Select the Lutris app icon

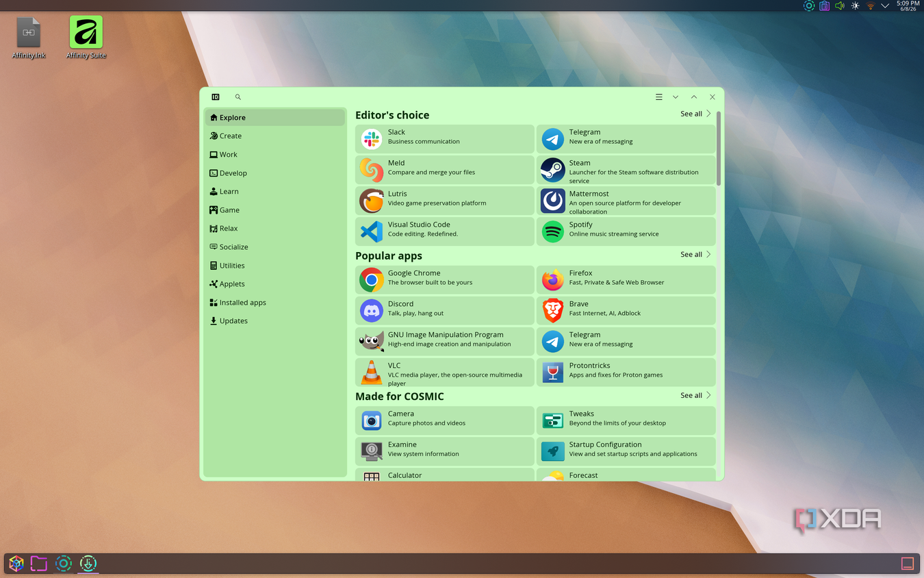[372, 201]
